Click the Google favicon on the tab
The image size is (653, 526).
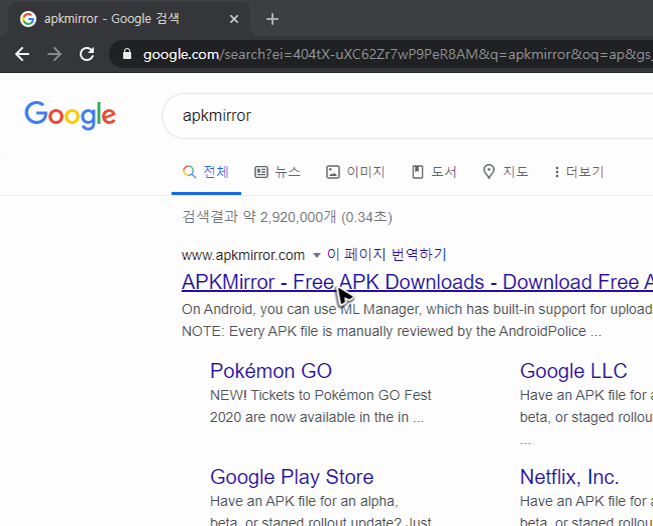28,19
